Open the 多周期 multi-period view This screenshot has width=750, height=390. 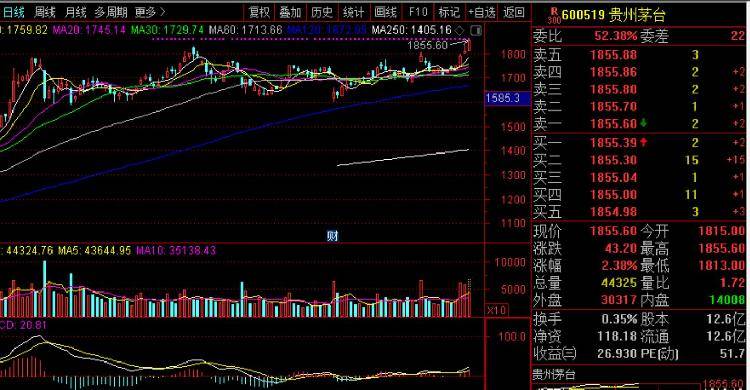pyautogui.click(x=111, y=12)
